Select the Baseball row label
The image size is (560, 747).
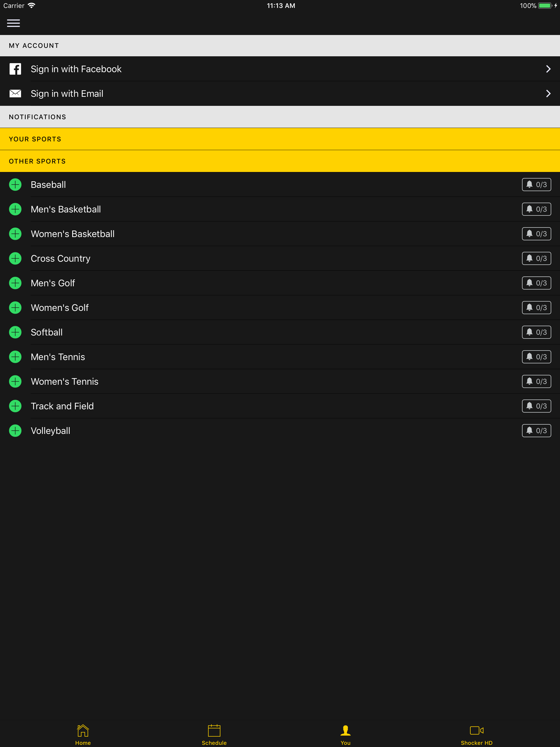pos(48,185)
